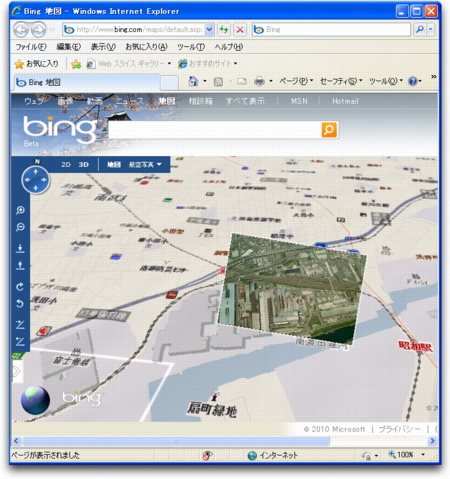Click the orange Bing search button
This screenshot has width=450, height=479.
click(x=329, y=130)
